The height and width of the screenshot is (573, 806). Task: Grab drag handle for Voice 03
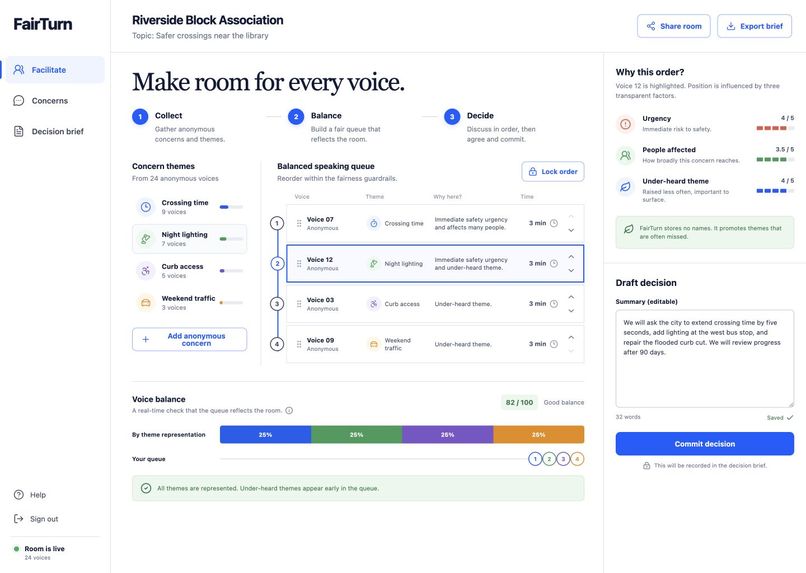coord(299,304)
